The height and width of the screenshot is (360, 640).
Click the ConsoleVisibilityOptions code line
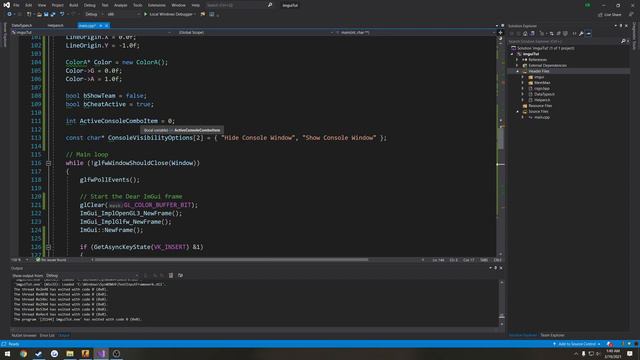pyautogui.click(x=226, y=138)
